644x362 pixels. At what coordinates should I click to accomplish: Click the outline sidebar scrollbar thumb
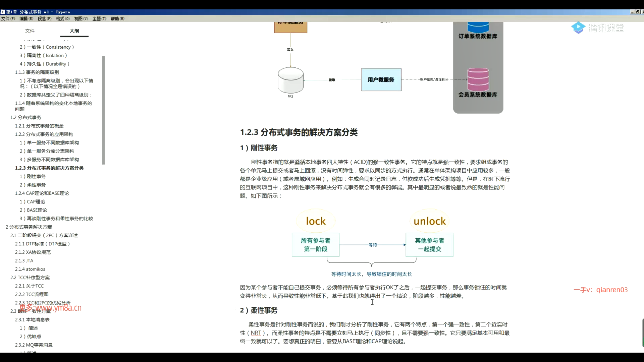103,110
